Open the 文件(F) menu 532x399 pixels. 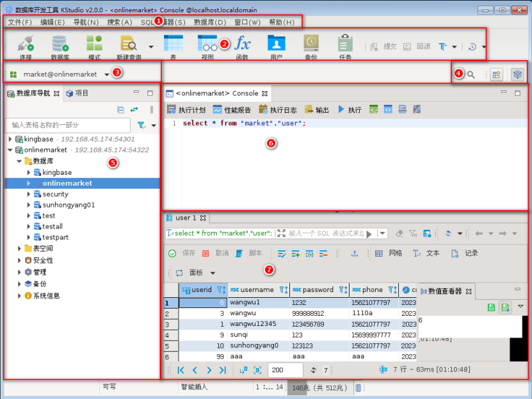20,22
